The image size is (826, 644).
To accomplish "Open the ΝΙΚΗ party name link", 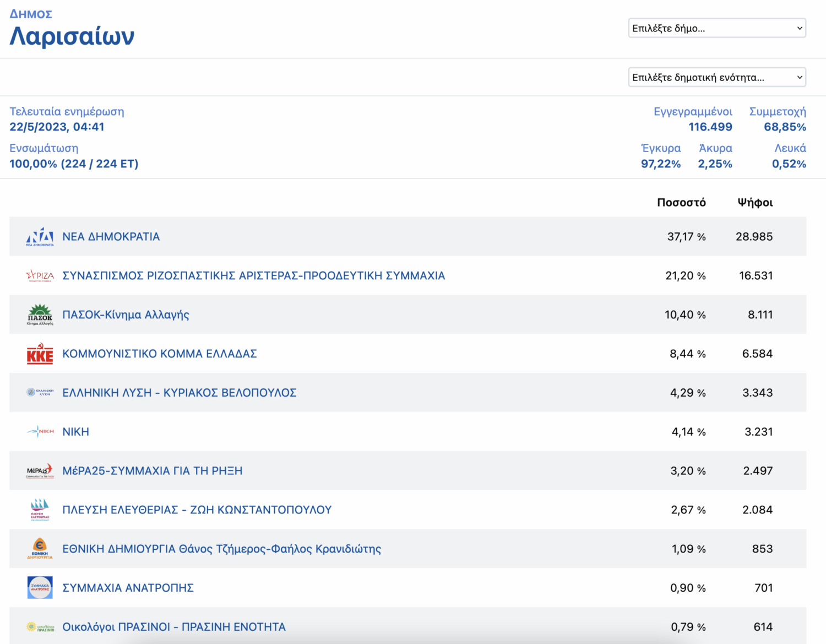I will click(75, 432).
